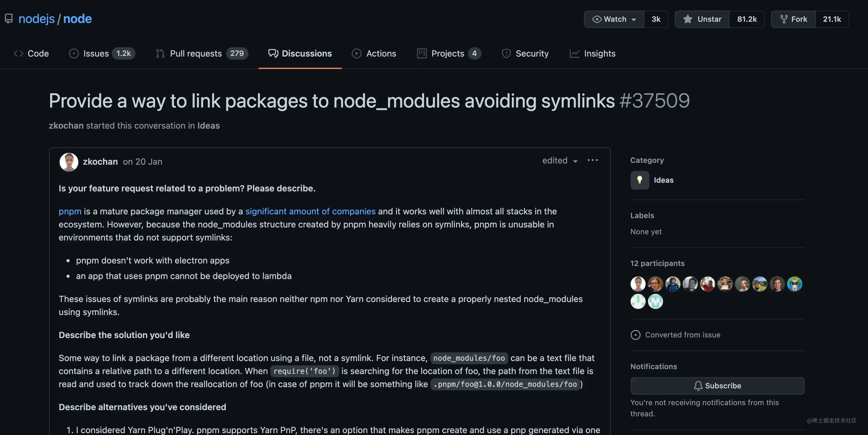The width and height of the screenshot is (868, 435).
Task: Click the sixth participant avatar
Action: 725,284
